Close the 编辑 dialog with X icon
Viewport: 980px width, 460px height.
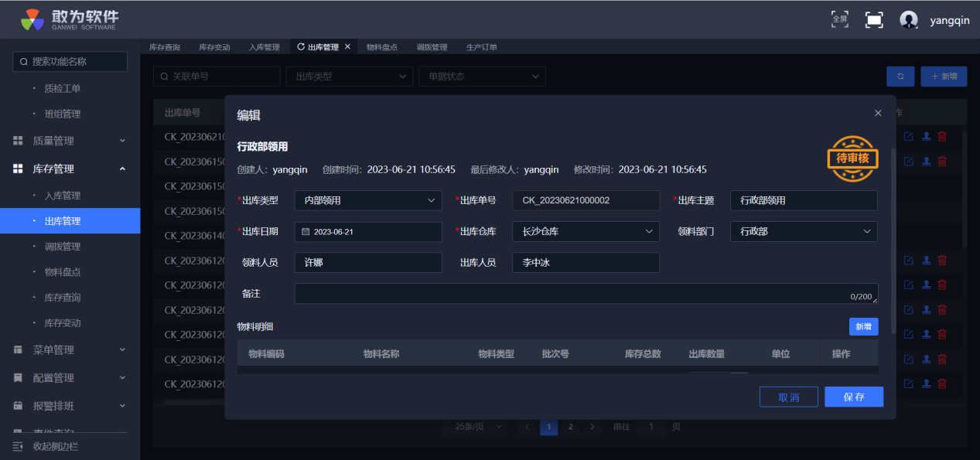click(878, 113)
